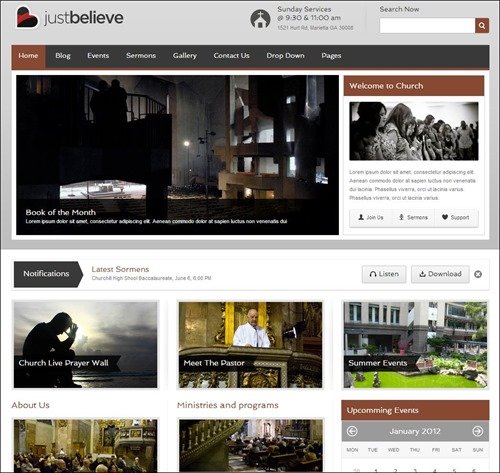
Task: Click the Join Us button
Action: tap(371, 217)
